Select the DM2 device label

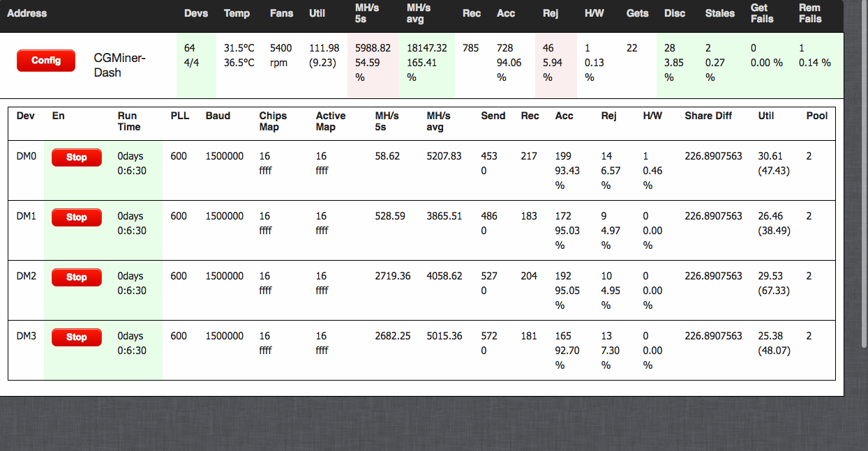pos(27,276)
